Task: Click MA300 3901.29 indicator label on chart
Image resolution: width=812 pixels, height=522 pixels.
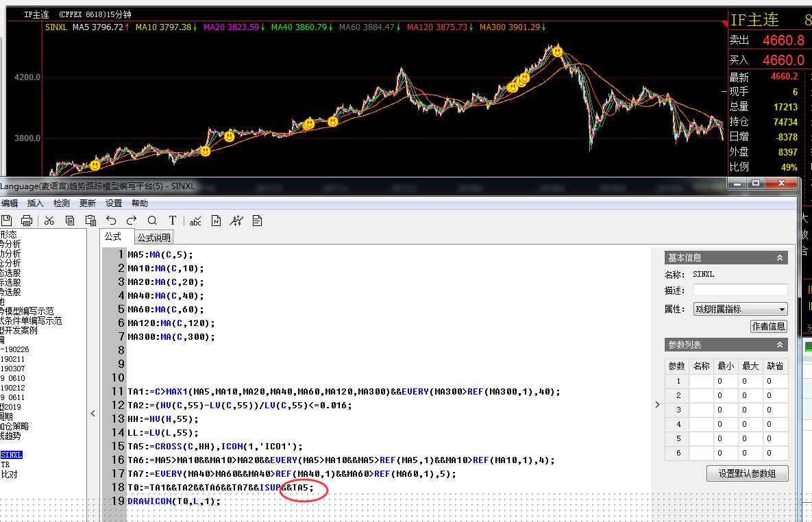Action: 512,27
